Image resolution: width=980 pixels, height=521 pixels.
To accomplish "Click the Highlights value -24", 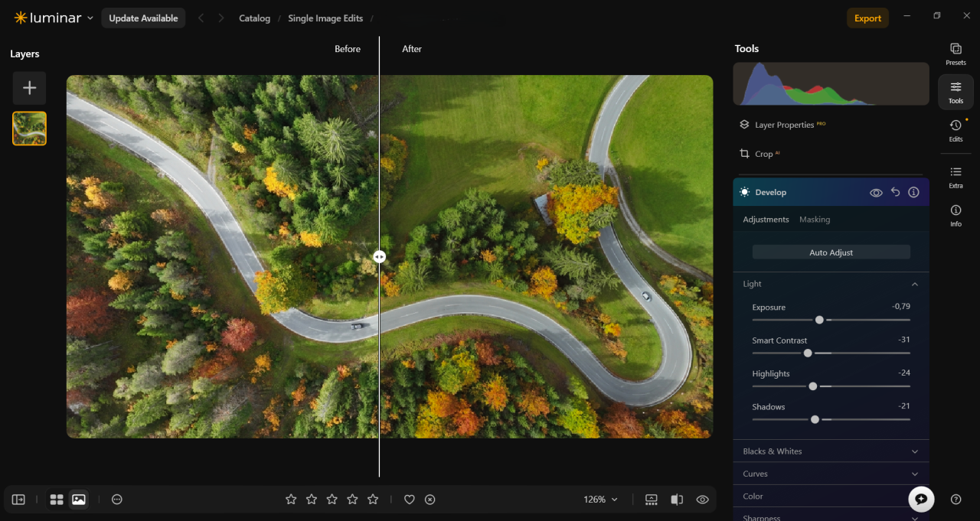I will coord(904,373).
